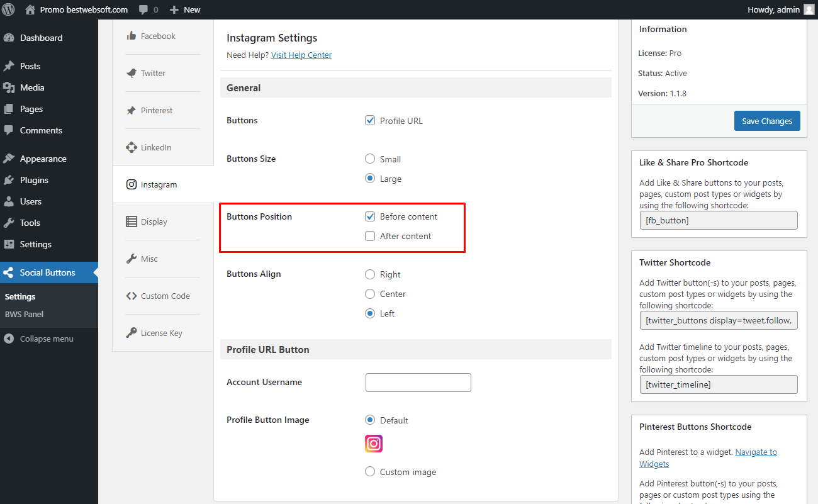Click the Posts pushpin icon
This screenshot has width=818, height=504.
9,66
